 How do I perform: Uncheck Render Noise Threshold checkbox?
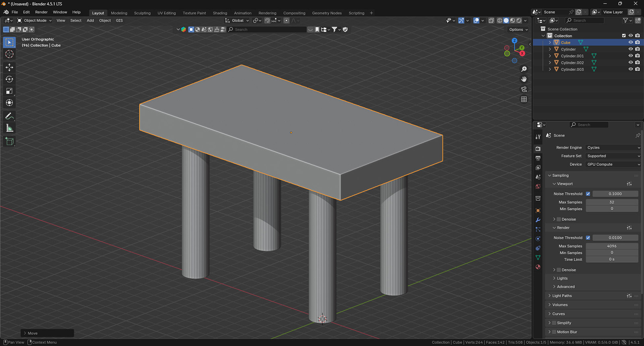(x=588, y=238)
